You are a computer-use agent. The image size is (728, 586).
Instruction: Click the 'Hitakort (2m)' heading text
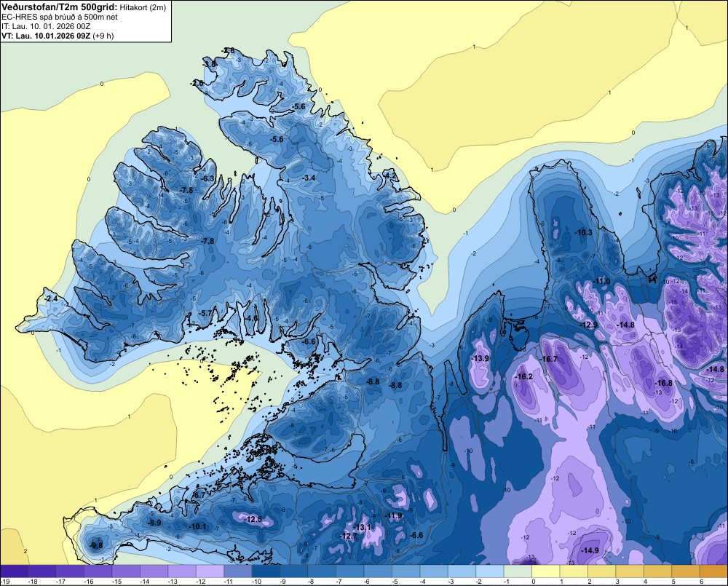pos(142,7)
